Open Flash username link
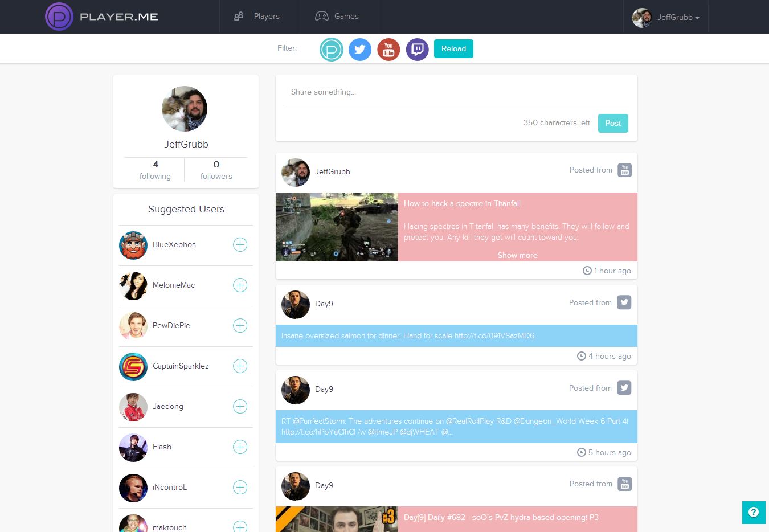The width and height of the screenshot is (769, 532). (162, 447)
